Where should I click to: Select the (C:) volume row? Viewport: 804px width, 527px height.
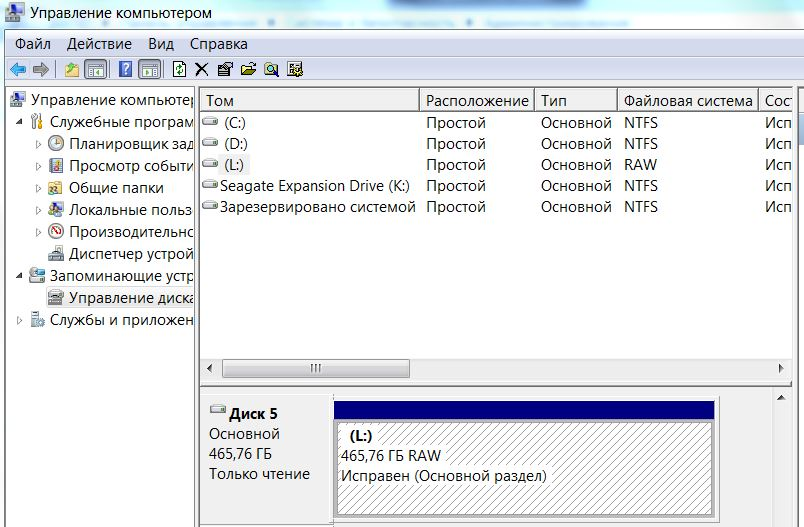pos(495,123)
